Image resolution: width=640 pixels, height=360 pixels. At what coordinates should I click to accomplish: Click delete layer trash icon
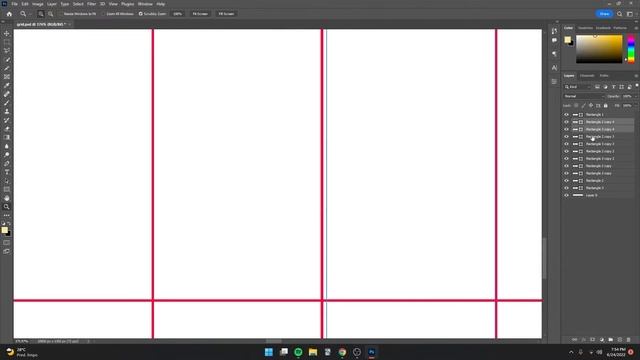pos(629,340)
